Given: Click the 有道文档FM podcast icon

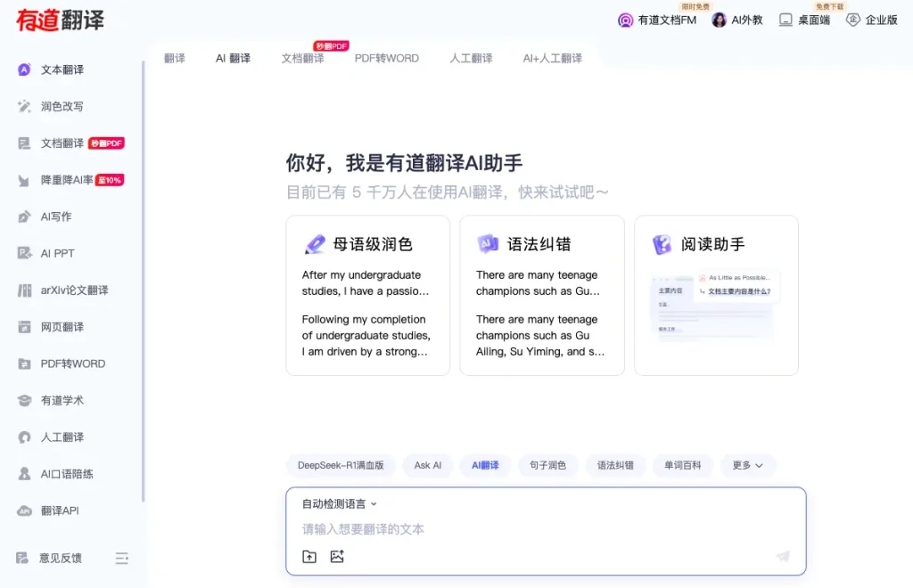Looking at the screenshot, I should [625, 20].
